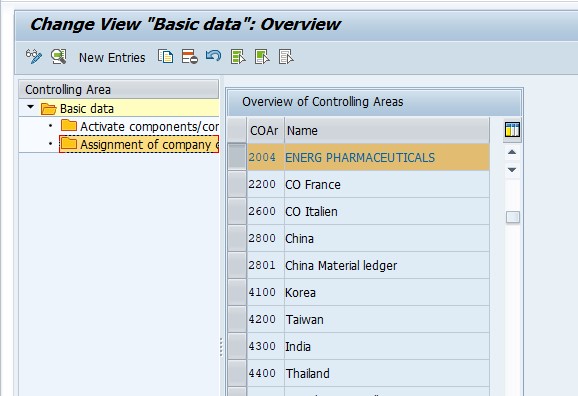Select row marker for 2200 CO France
This screenshot has height=396, width=578.
click(x=237, y=184)
